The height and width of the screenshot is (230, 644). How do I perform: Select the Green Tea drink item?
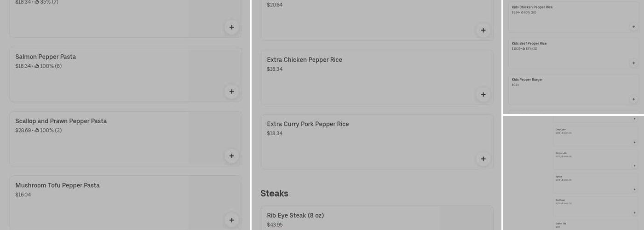(561, 224)
